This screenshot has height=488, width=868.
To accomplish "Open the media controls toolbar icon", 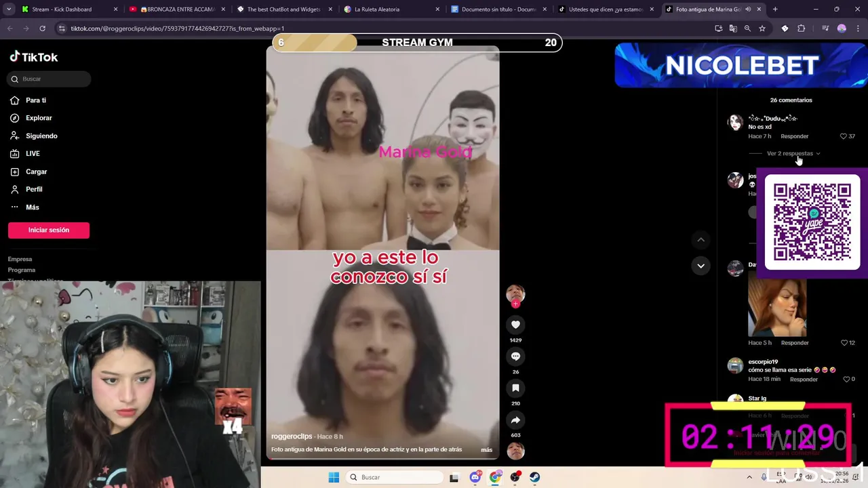I will click(x=825, y=28).
